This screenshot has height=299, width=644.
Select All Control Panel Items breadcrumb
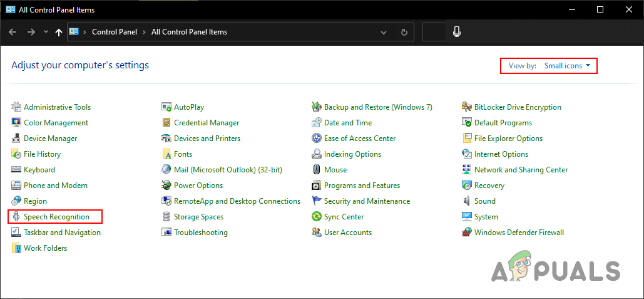click(x=189, y=32)
